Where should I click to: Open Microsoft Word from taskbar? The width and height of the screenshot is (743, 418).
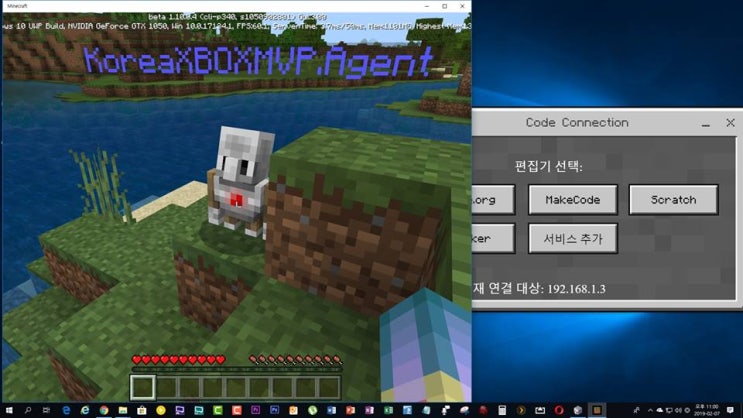click(x=331, y=410)
